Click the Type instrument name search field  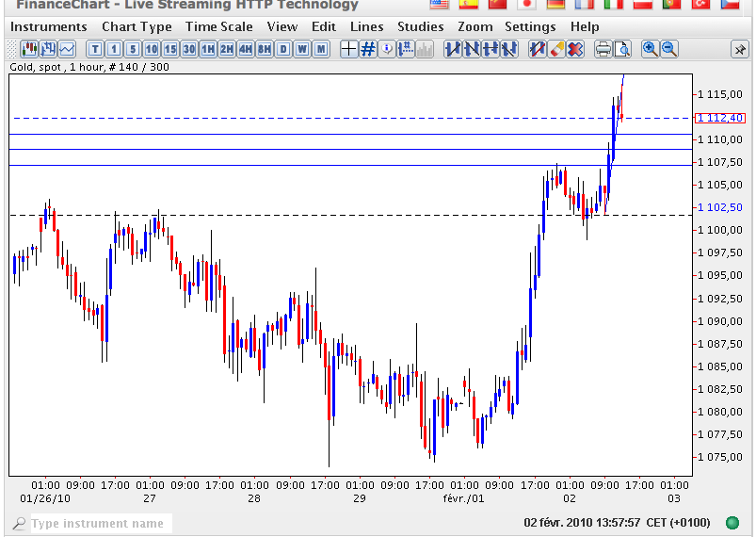[x=98, y=524]
